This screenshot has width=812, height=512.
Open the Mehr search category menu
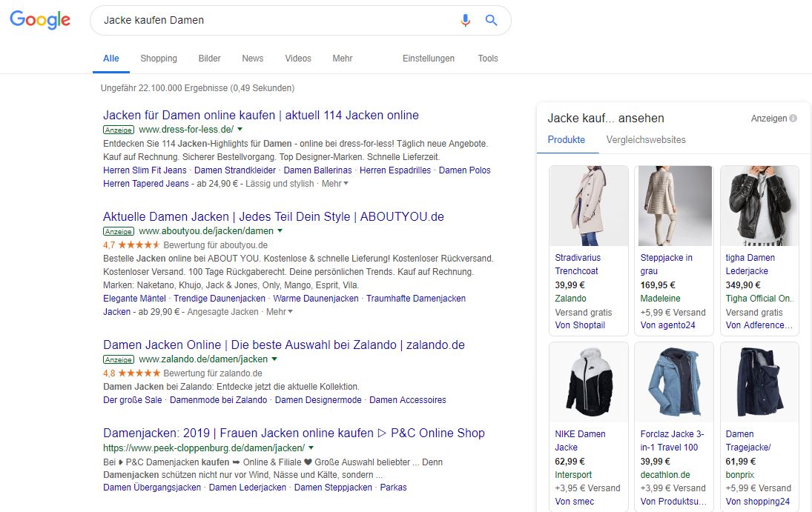tap(343, 59)
